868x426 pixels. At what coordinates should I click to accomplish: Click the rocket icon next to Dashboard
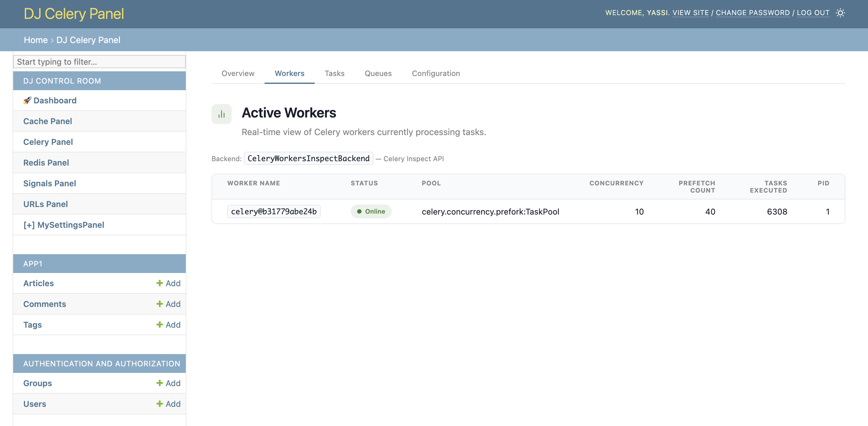[x=27, y=101]
